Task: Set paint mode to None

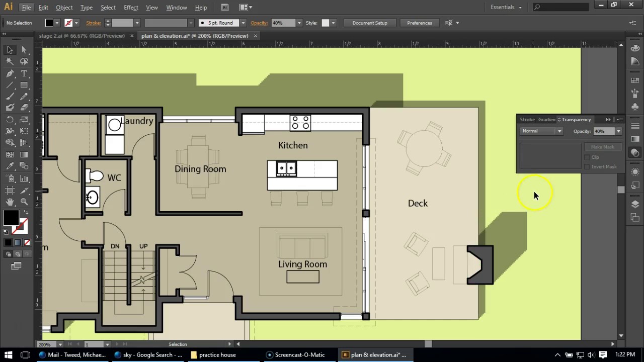Action: click(27, 243)
